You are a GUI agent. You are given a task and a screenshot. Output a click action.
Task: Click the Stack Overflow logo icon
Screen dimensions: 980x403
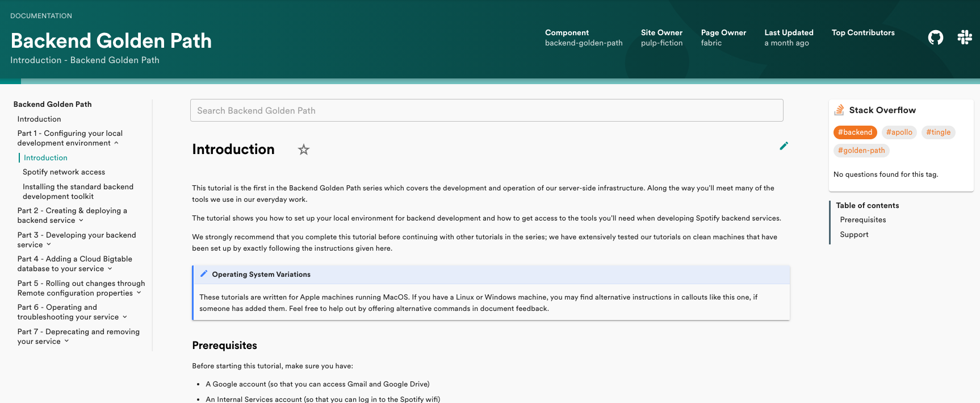point(839,110)
